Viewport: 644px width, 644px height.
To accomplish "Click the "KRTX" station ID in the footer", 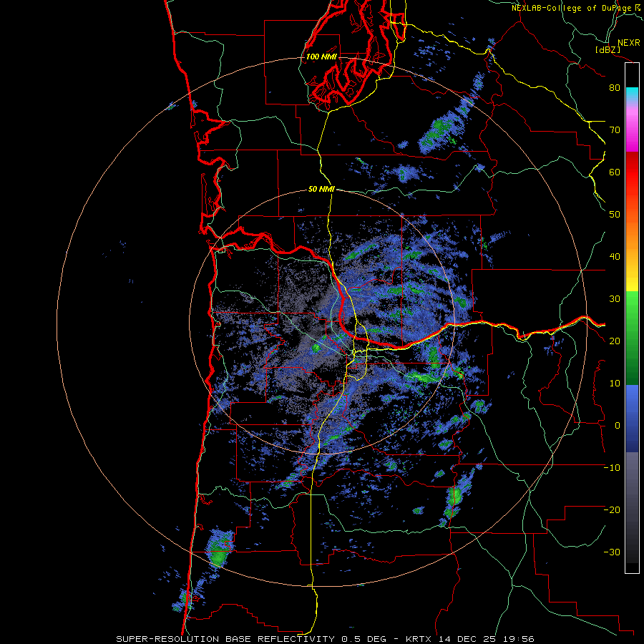I will click(x=419, y=639).
